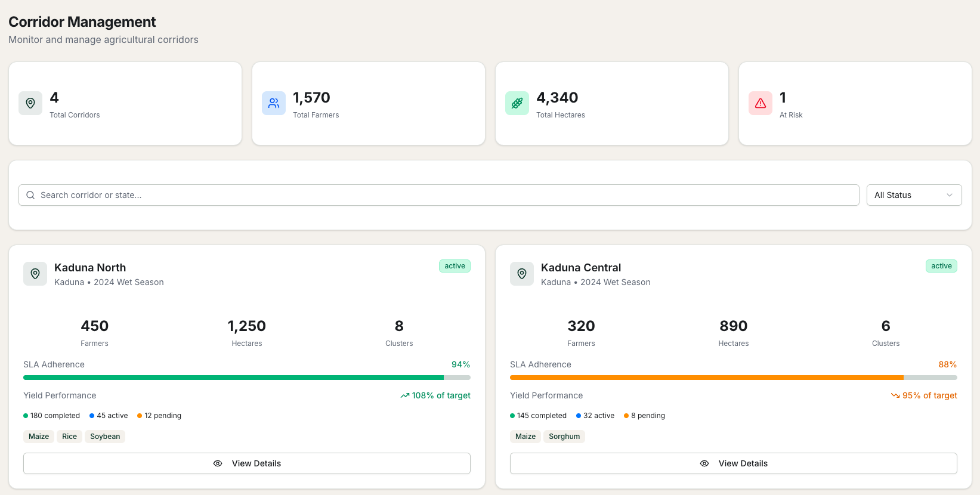Click the upward trend icon beside 108% of target

405,395
